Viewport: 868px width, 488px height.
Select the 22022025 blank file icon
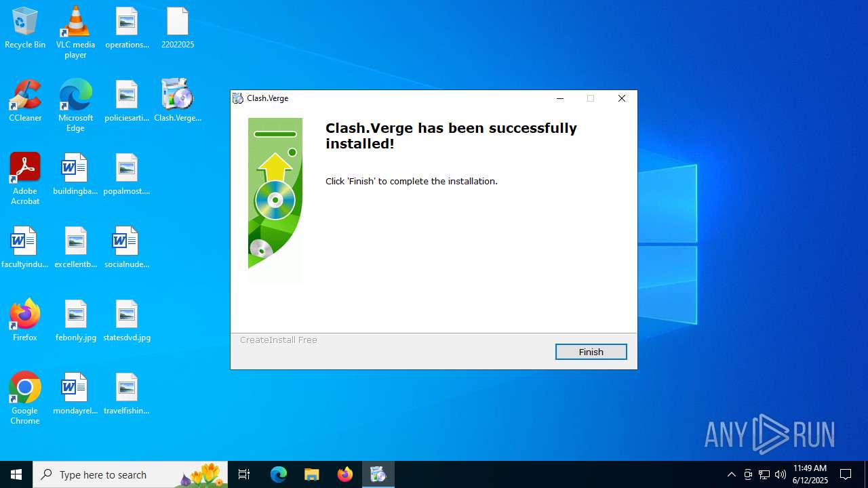178,28
